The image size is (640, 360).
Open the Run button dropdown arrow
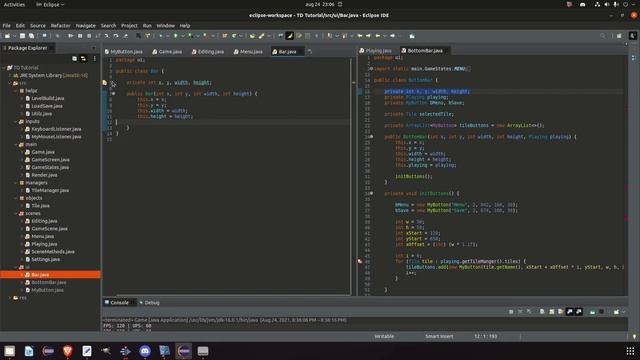click(182, 36)
